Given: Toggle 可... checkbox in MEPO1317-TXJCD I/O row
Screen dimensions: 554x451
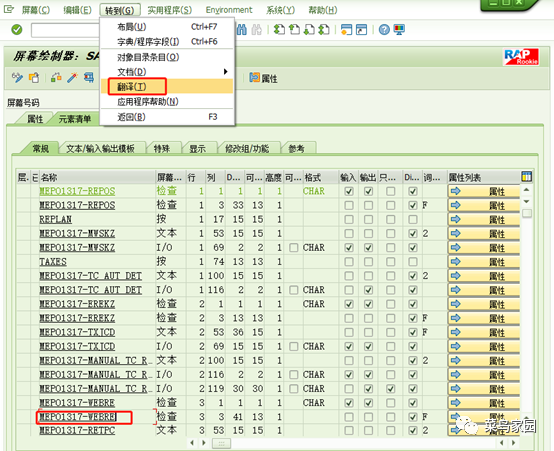Looking at the screenshot, I should (x=293, y=346).
